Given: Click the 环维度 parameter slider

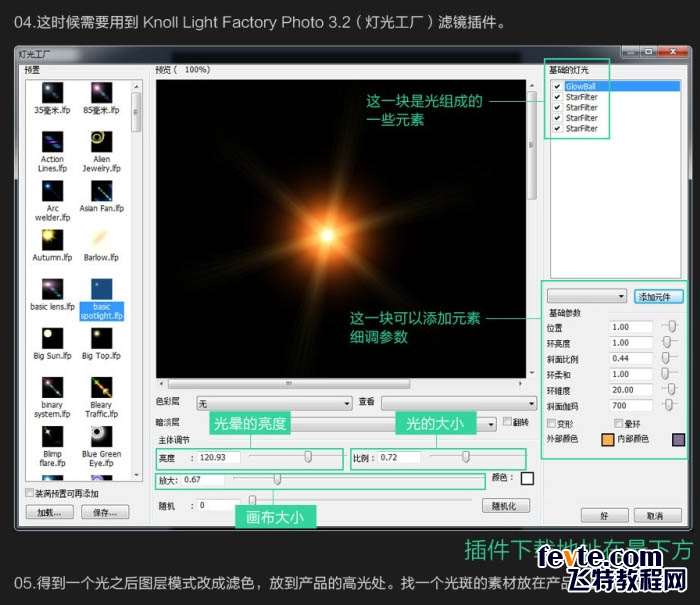Looking at the screenshot, I should pos(670,389).
